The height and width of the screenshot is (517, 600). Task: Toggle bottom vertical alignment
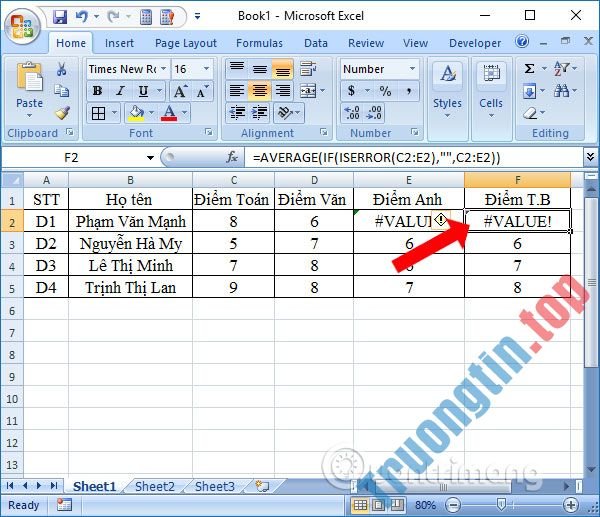tap(283, 69)
